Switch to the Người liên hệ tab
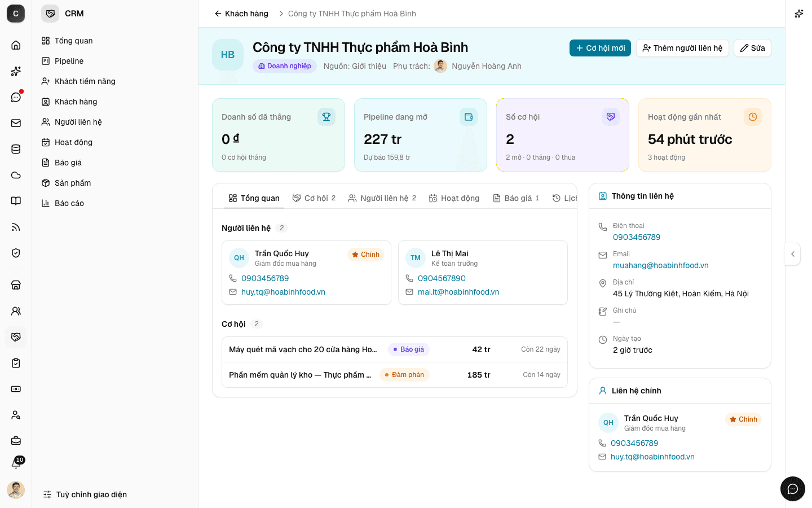The height and width of the screenshot is (508, 812). [x=382, y=198]
